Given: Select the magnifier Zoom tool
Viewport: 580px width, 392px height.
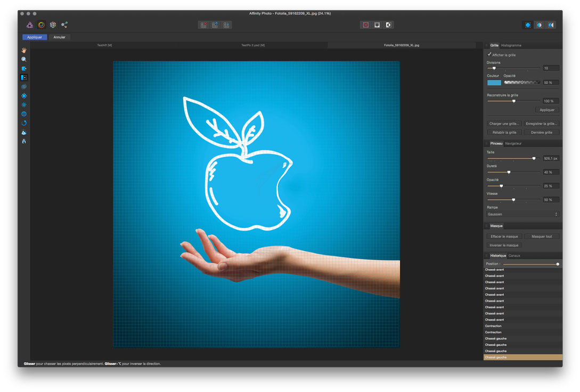Looking at the screenshot, I should point(24,59).
